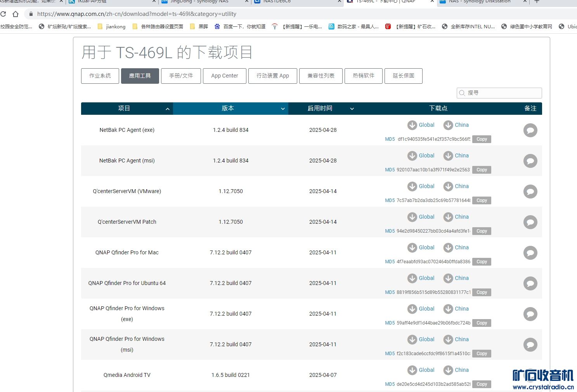
Task: Click China download icon for Qfinder Pro Ubuntu 64
Action: [x=448, y=278]
